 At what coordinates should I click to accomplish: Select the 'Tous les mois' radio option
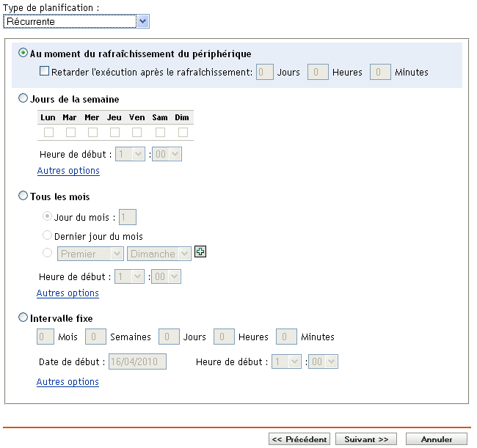point(23,196)
